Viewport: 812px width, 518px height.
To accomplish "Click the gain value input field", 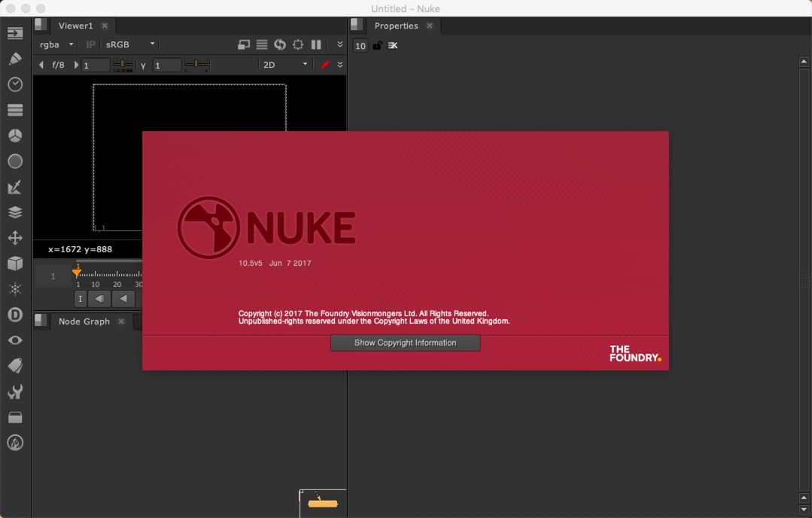I will point(96,66).
